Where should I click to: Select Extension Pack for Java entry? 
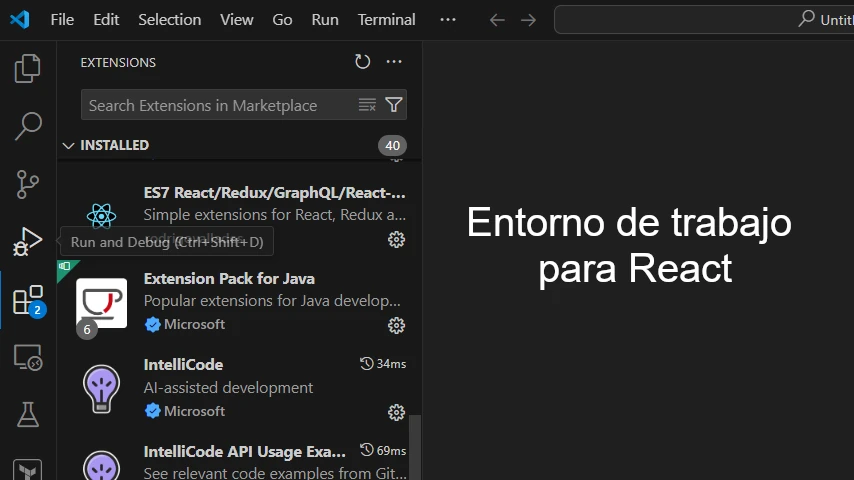tap(240, 302)
